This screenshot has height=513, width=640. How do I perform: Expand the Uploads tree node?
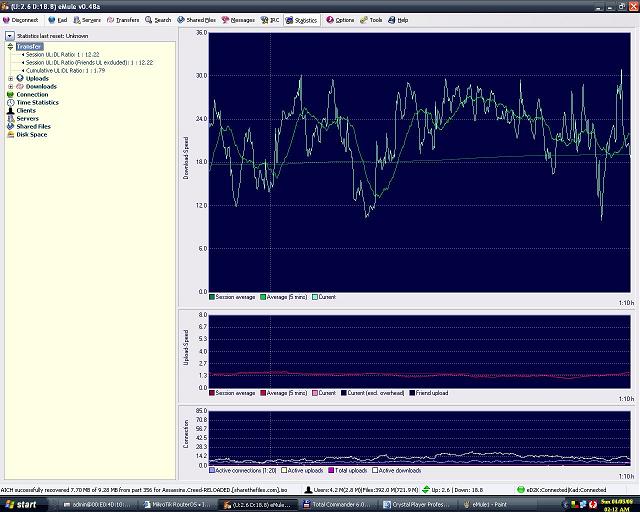click(x=10, y=78)
